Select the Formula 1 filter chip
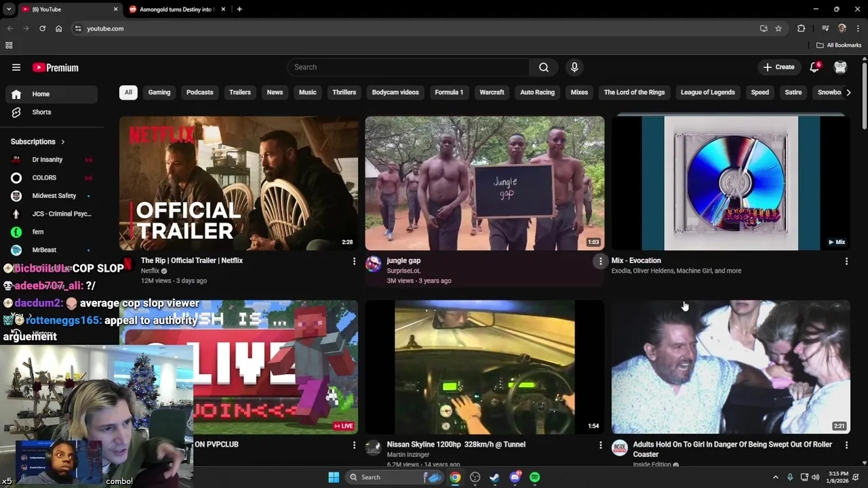This screenshot has width=868, height=488. [449, 92]
